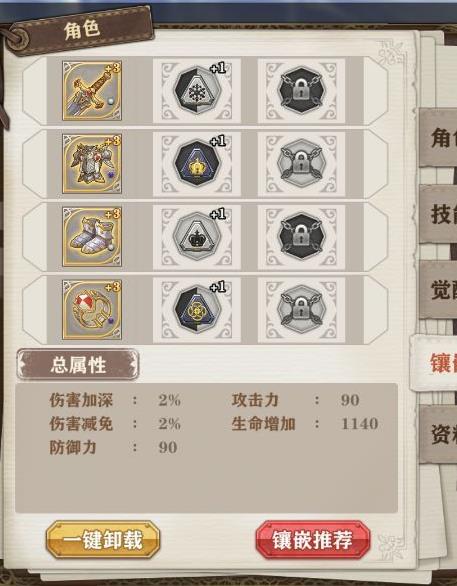This screenshot has width=457, height=586.
Task: Select the highlighted 镶嵌 side tab
Action: pyautogui.click(x=434, y=363)
